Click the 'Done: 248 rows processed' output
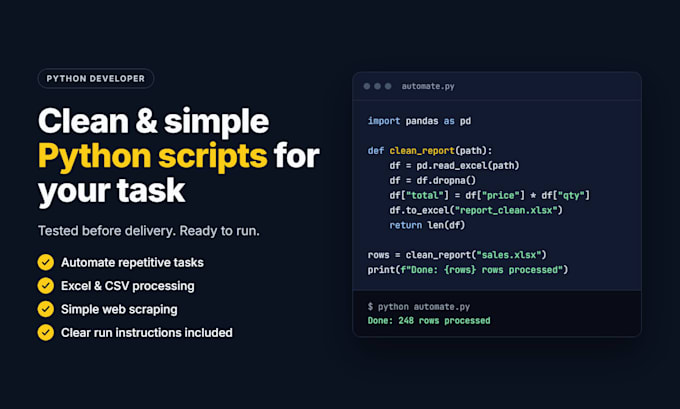The height and width of the screenshot is (409, 680). [x=429, y=321]
